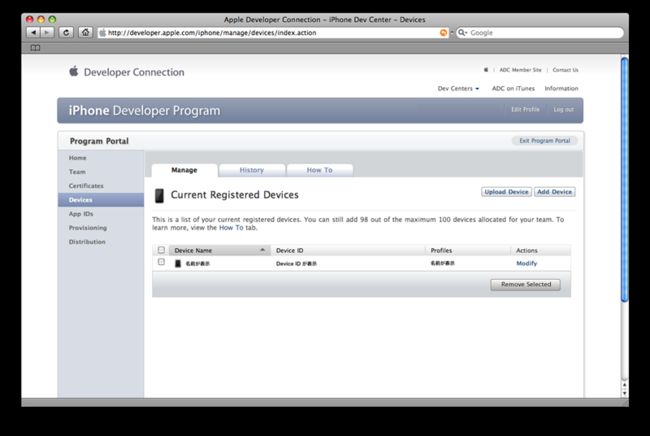Click the Apple logo beside Developer Connection
Viewport: 650px width, 436px height.
(74, 71)
